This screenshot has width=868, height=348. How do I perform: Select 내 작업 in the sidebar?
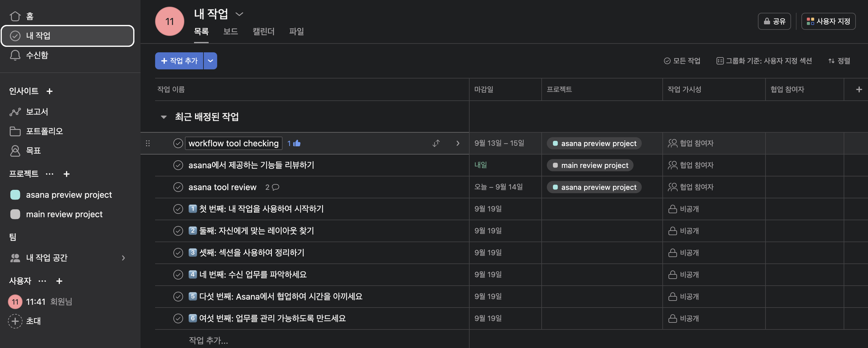coord(68,36)
